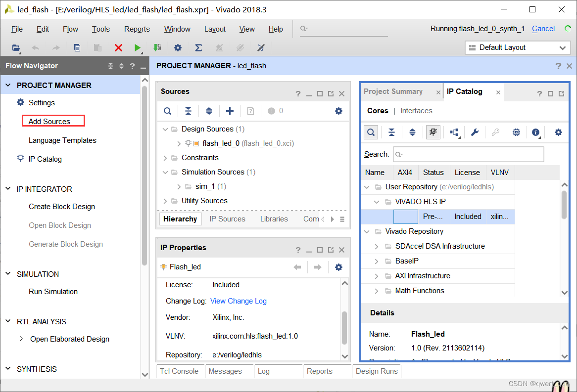The height and width of the screenshot is (392, 577).
Task: Click IP Properties back arrow
Action: coord(297,267)
